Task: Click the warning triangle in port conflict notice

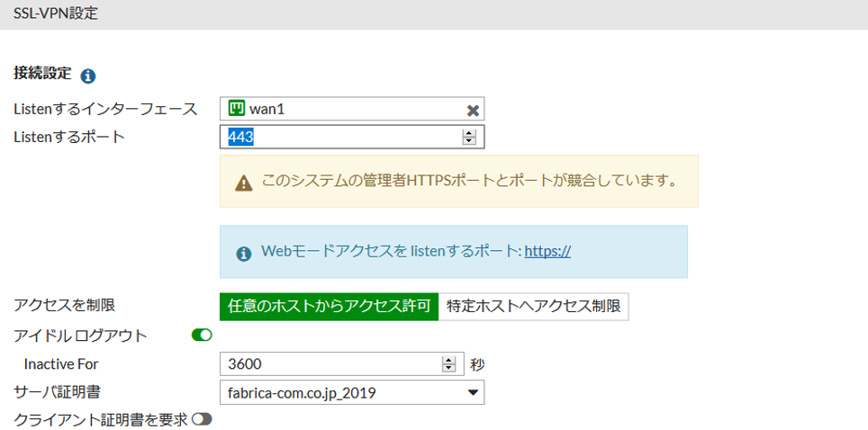Action: pyautogui.click(x=244, y=183)
